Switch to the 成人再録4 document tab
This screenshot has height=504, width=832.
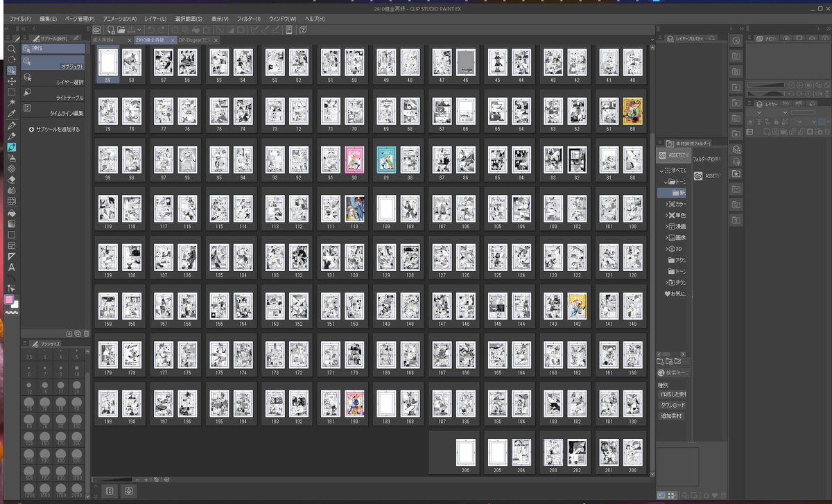(x=108, y=40)
